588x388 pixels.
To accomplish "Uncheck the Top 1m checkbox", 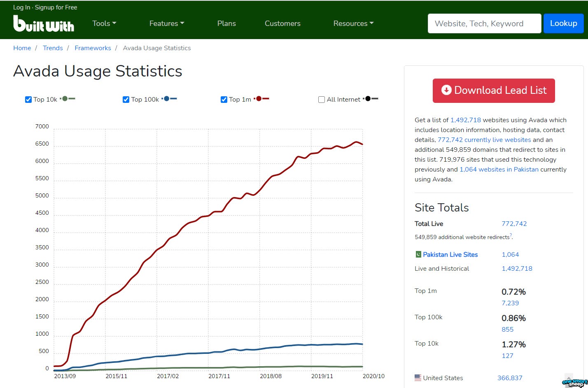I will pyautogui.click(x=224, y=100).
